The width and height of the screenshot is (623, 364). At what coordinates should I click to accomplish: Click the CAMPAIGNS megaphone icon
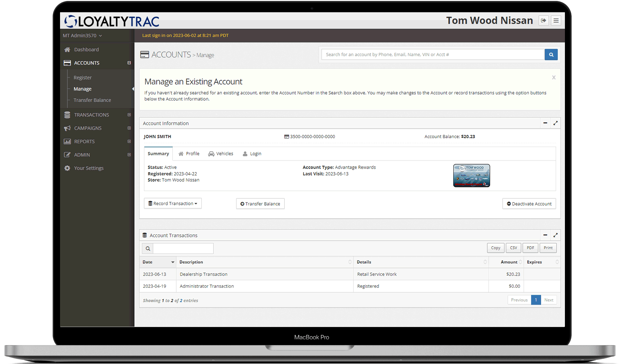pyautogui.click(x=67, y=128)
